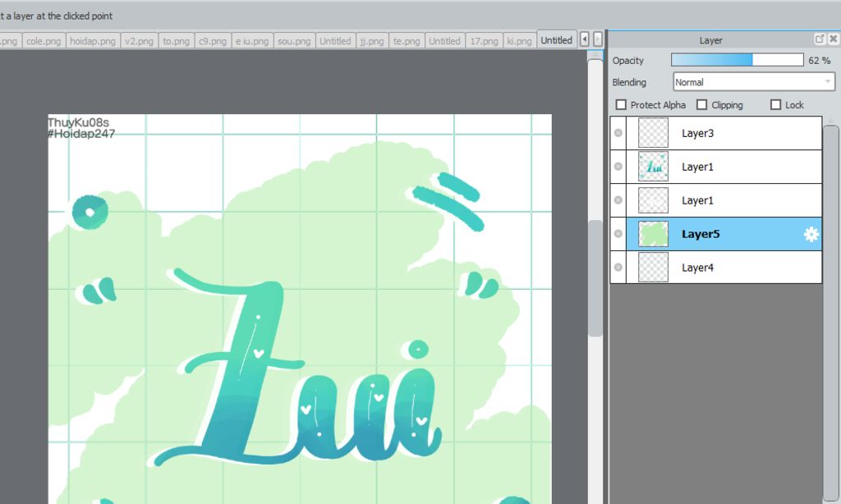The width and height of the screenshot is (841, 504).
Task: Enable the Clipping checkbox
Action: (701, 104)
